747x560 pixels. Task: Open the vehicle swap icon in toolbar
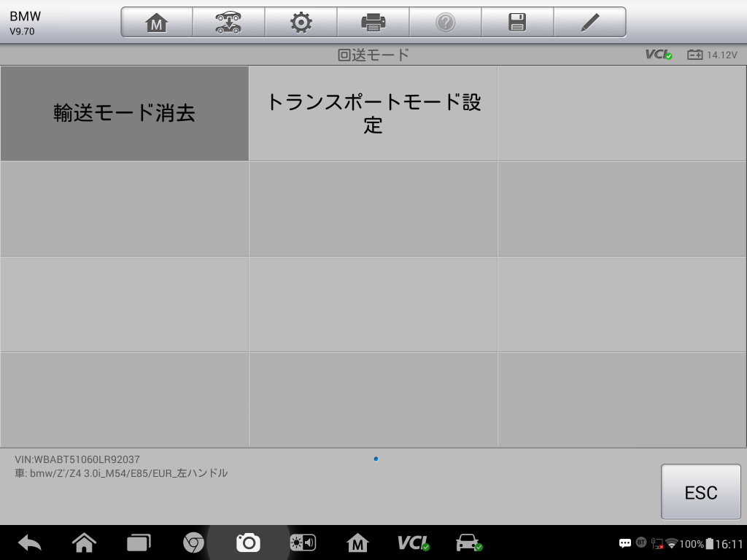[228, 23]
